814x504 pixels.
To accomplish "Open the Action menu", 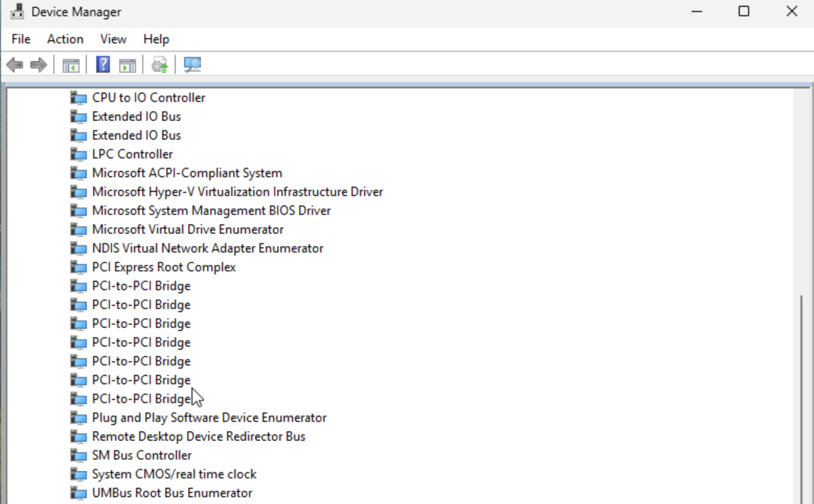I will (65, 39).
